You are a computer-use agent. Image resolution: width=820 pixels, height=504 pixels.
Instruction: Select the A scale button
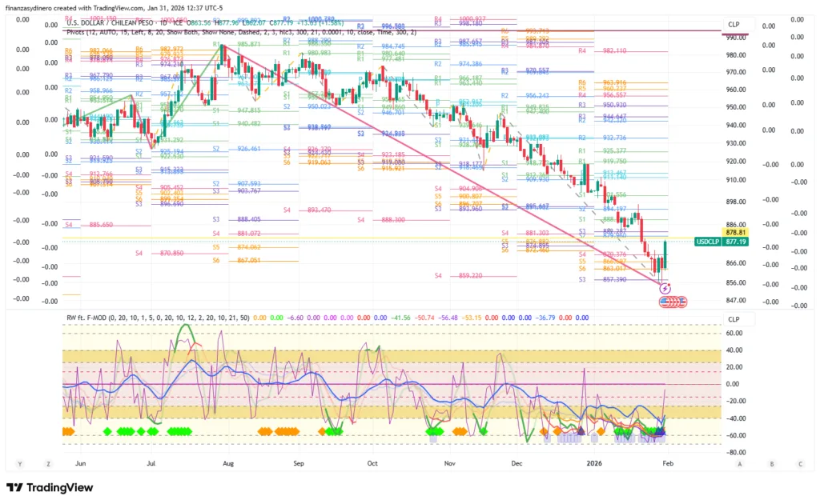[x=739, y=463]
